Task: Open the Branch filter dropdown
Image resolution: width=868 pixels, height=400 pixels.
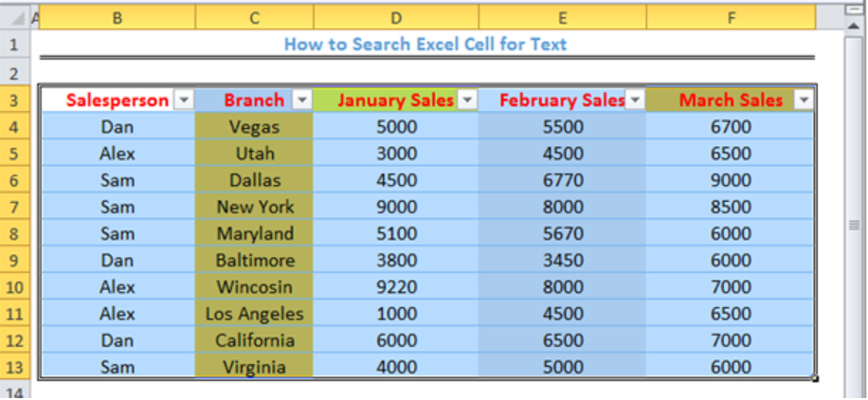Action: [x=301, y=100]
